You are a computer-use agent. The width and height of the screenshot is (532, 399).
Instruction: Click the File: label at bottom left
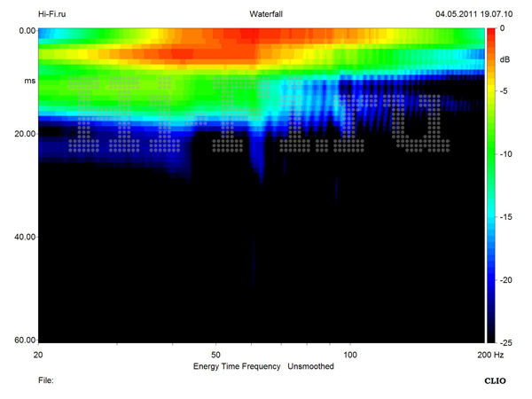click(45, 379)
